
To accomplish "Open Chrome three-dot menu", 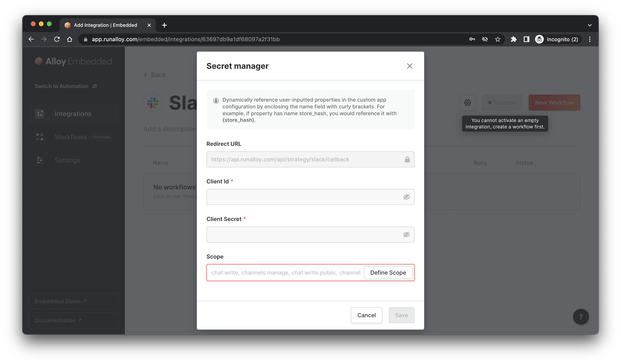I will 590,39.
